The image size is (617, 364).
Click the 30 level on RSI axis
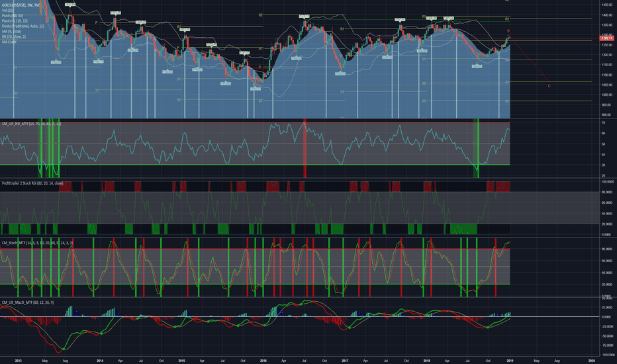click(604, 165)
